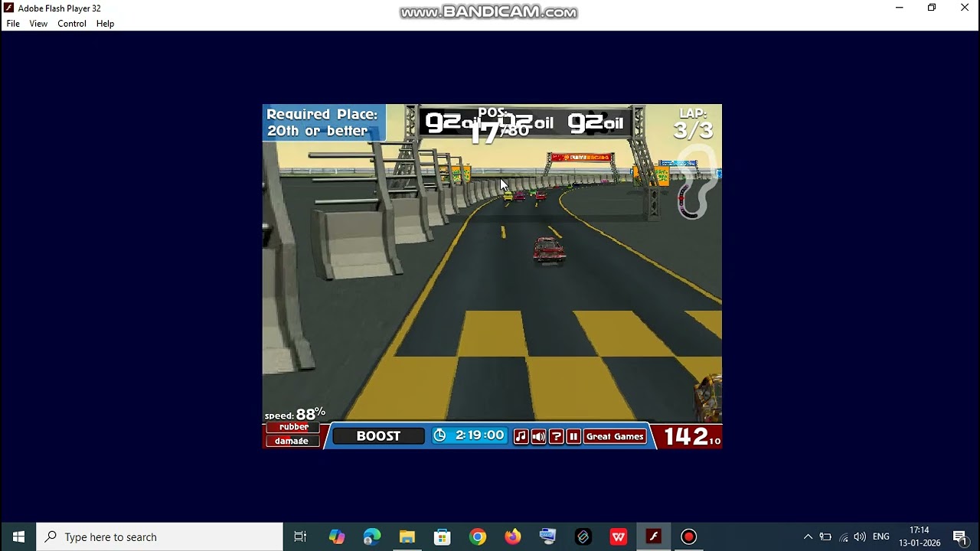This screenshot has height=551, width=980.
Task: Open the computer monitor taskbar app
Action: tap(548, 536)
